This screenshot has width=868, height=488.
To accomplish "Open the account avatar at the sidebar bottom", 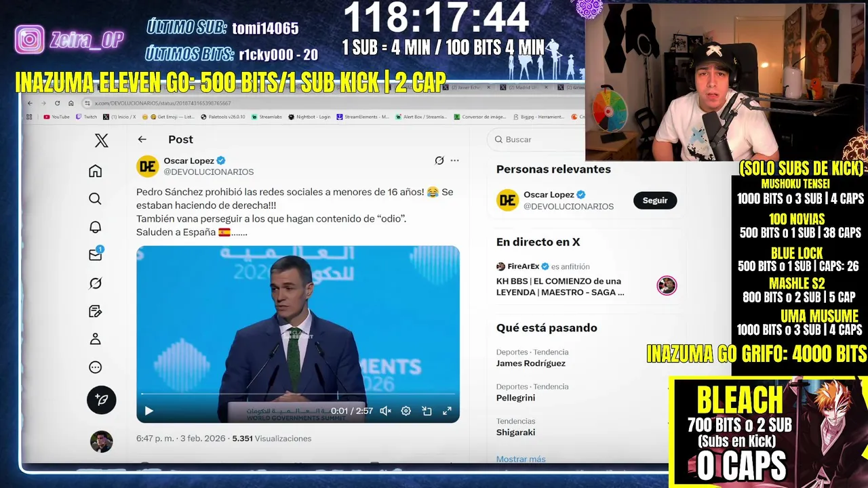I will click(101, 442).
